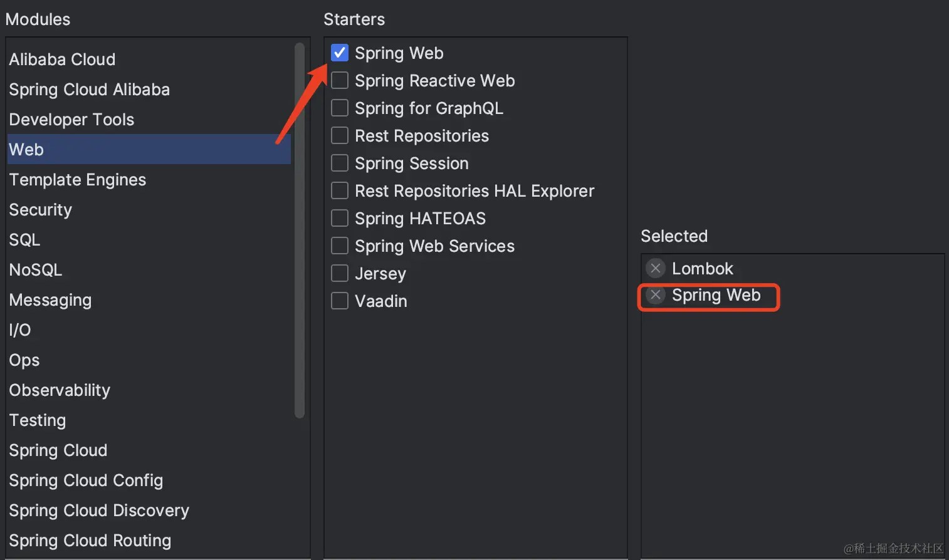Enable the Spring Session starter
This screenshot has height=560, width=949.
pos(340,163)
